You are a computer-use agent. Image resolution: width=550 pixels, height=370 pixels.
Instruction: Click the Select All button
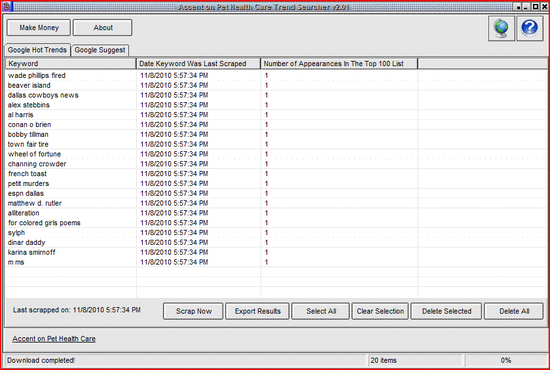click(321, 311)
